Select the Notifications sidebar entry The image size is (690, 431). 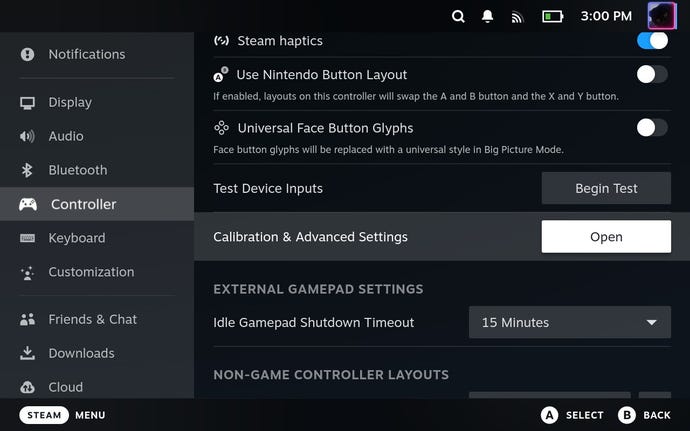[x=86, y=54]
